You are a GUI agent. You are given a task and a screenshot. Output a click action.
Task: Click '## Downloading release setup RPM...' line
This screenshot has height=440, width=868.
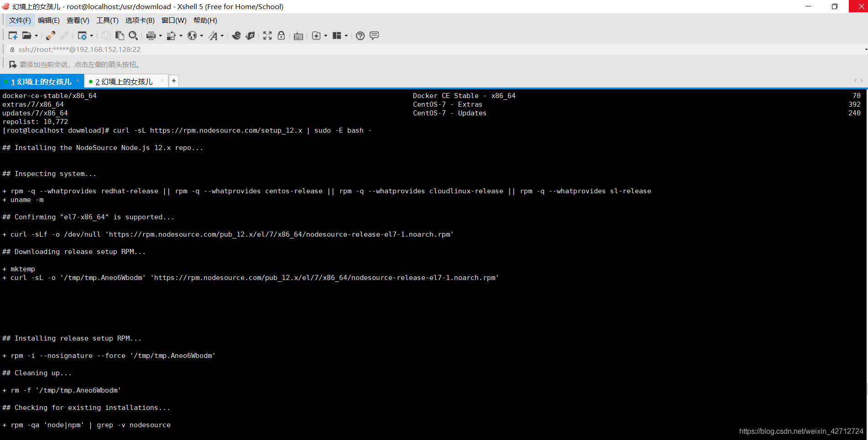coord(74,252)
